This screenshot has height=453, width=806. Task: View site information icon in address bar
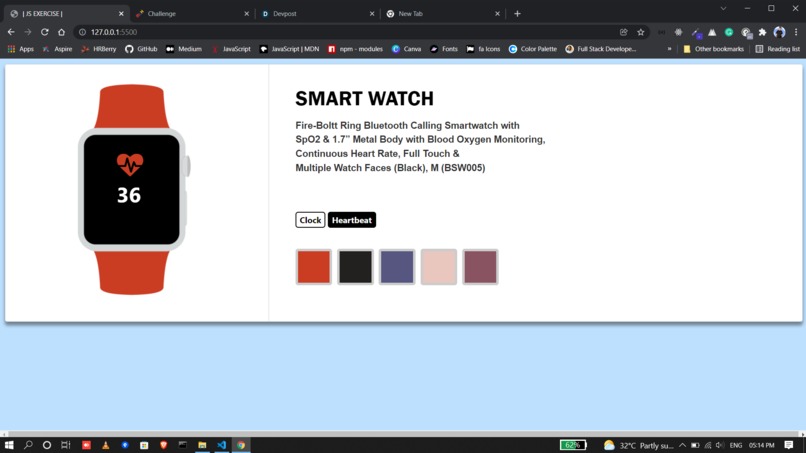pyautogui.click(x=82, y=32)
